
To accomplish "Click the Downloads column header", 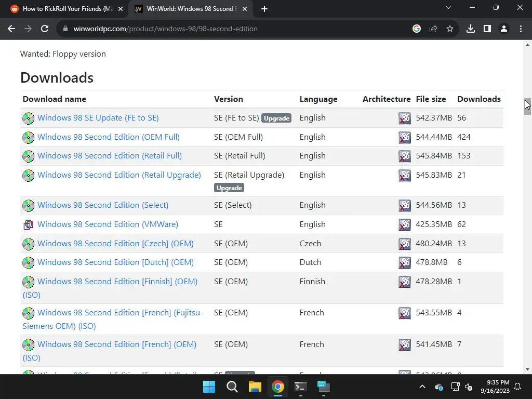I will [478, 99].
